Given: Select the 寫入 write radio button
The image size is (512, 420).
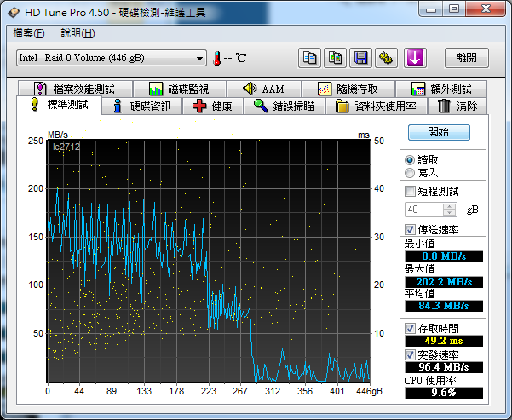Looking at the screenshot, I should [411, 173].
